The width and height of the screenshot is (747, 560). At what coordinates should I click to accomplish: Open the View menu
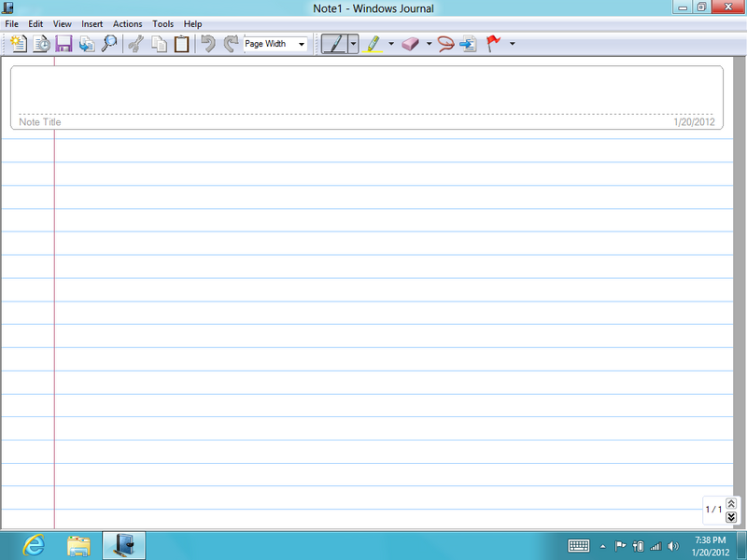click(62, 24)
